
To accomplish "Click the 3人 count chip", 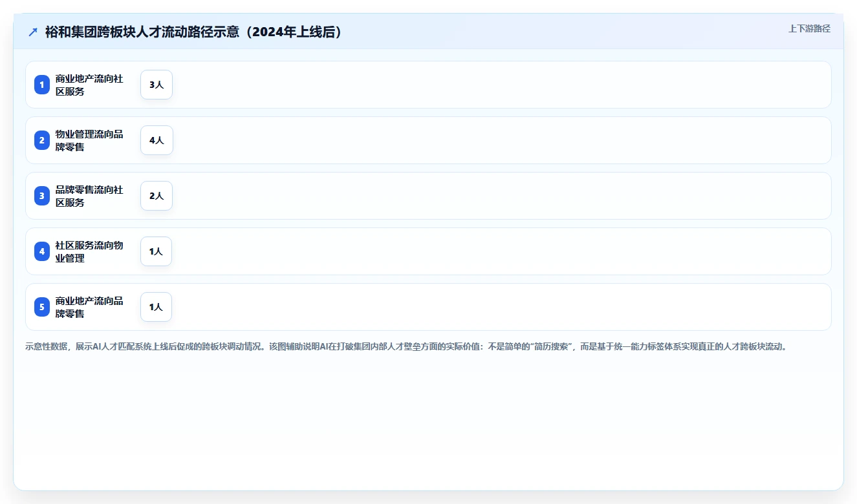I will pos(157,85).
